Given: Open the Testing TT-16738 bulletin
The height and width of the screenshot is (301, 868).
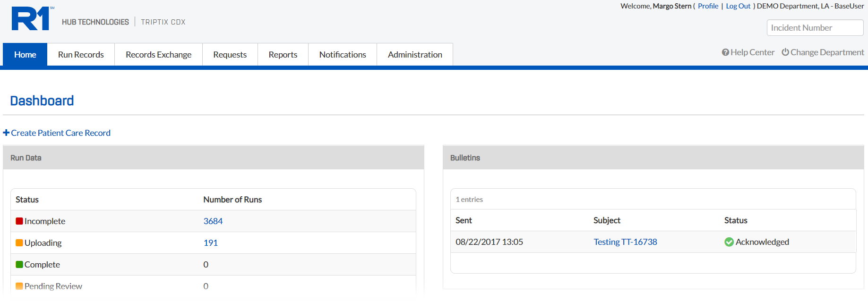Looking at the screenshot, I should 625,242.
